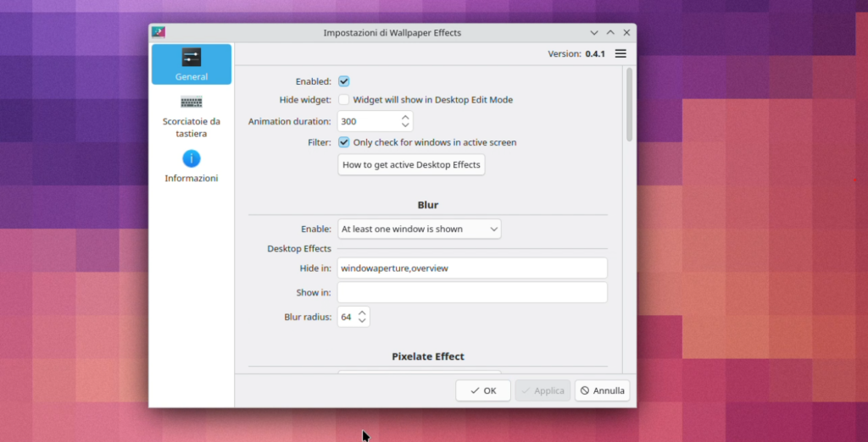
Task: Click the Impostazioni di Wallpaper Effects title
Action: pos(392,33)
